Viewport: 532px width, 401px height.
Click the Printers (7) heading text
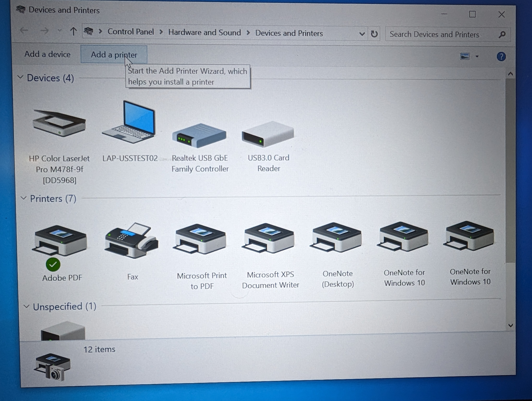point(53,199)
